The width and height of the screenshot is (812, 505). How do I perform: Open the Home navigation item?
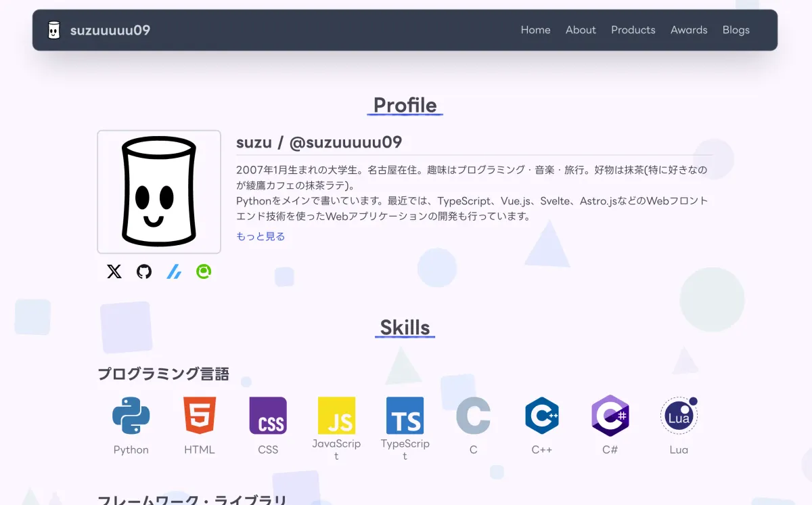(535, 30)
